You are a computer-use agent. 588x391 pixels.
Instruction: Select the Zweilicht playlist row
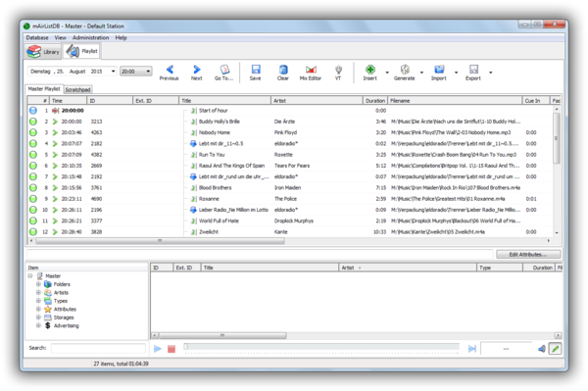pos(290,231)
